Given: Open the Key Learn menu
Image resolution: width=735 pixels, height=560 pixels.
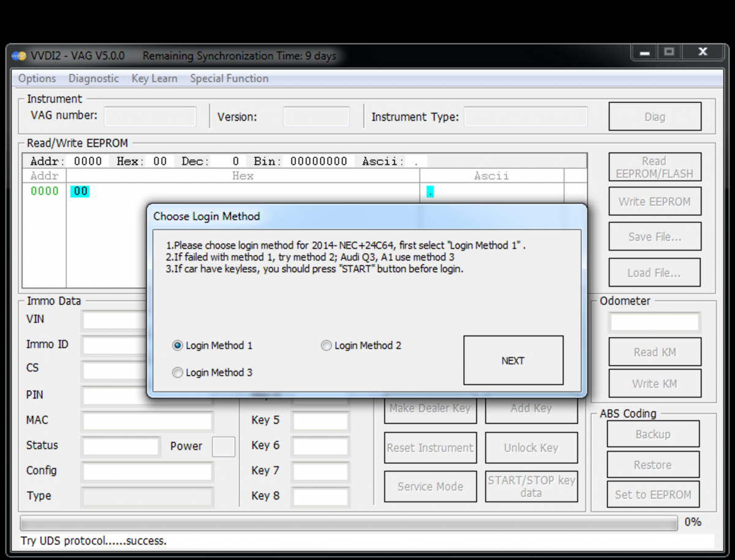Looking at the screenshot, I should (154, 78).
